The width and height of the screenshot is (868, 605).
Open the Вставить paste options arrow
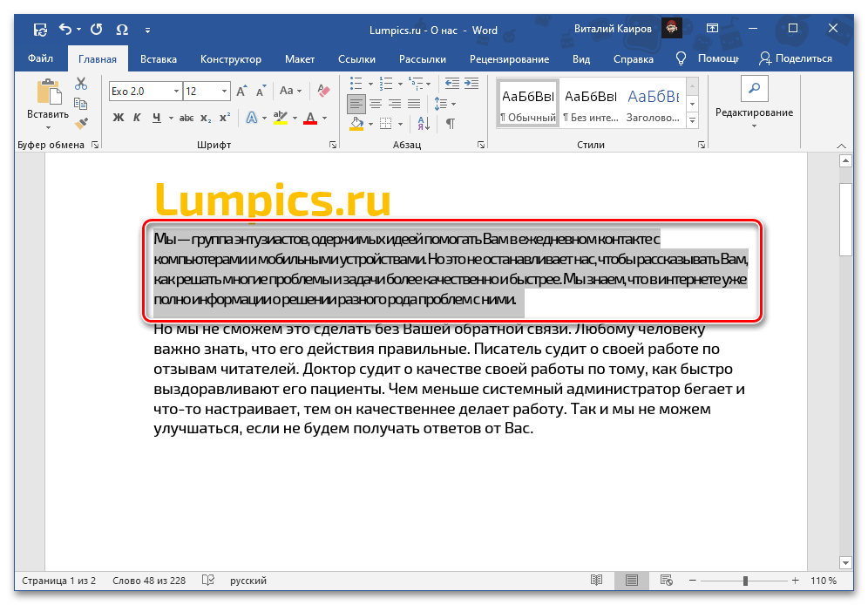tap(48, 128)
